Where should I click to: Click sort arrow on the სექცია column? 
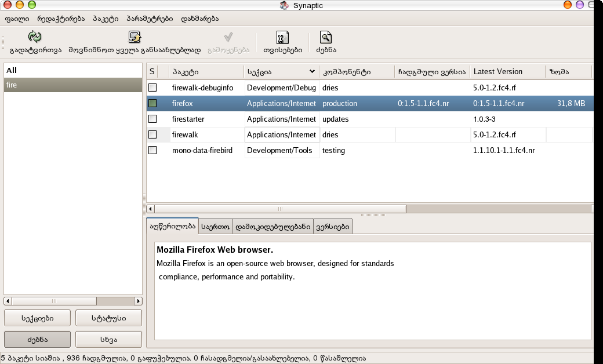313,72
